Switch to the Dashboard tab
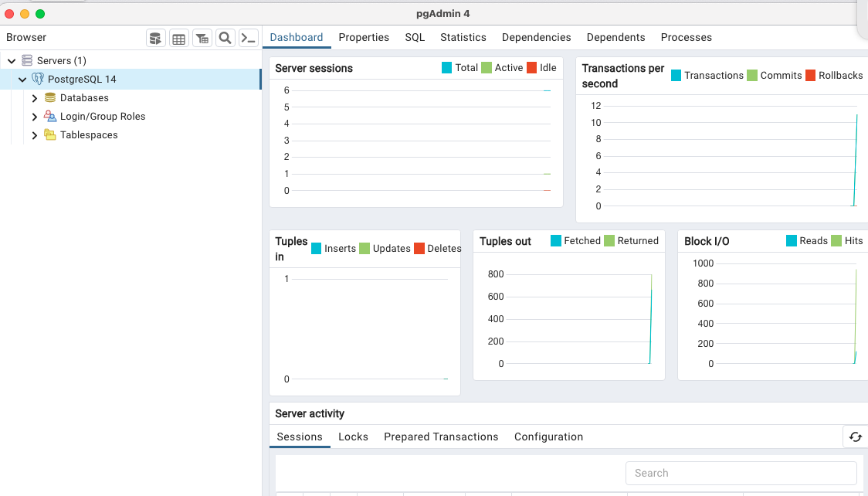The width and height of the screenshot is (868, 496). [297, 37]
